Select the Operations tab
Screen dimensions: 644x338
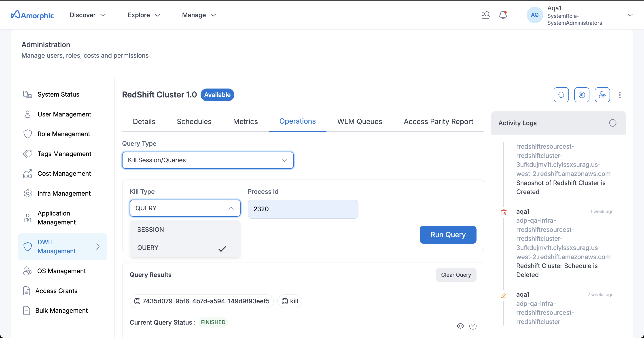point(297,121)
